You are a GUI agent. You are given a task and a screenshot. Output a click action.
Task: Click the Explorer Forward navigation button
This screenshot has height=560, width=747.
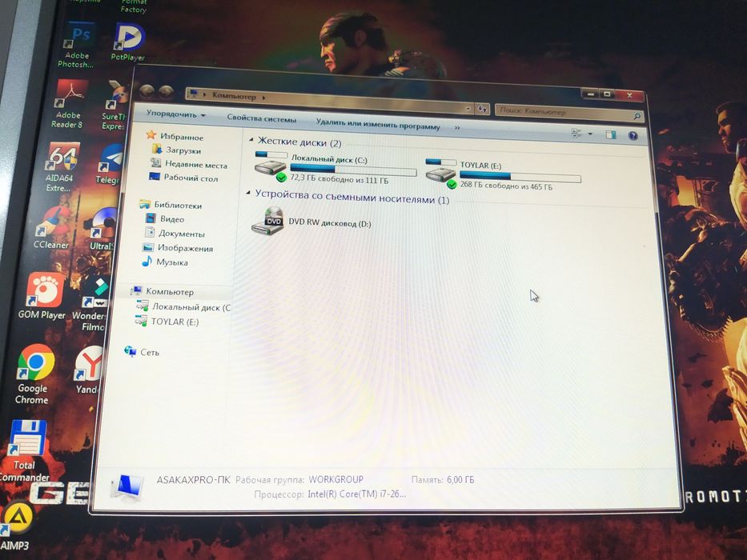pos(165,90)
